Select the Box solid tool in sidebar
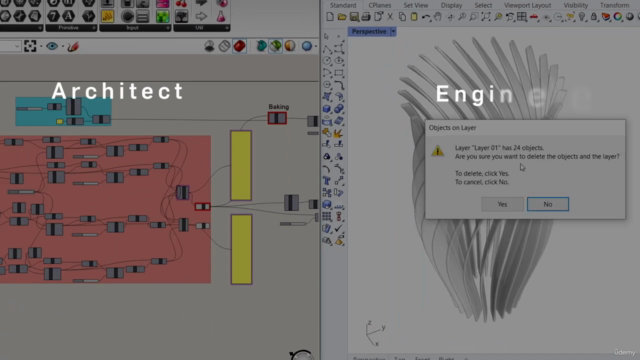 click(327, 109)
